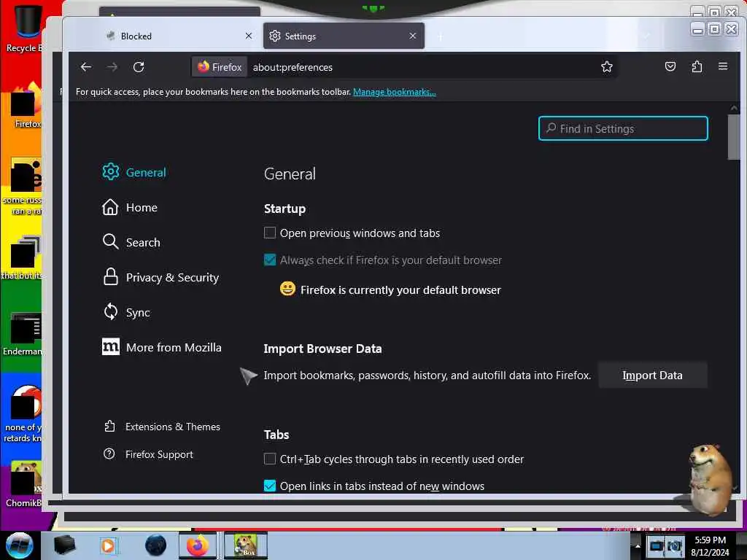This screenshot has width=747, height=560.
Task: Open the Firefox desktop shortcut
Action: click(x=26, y=106)
